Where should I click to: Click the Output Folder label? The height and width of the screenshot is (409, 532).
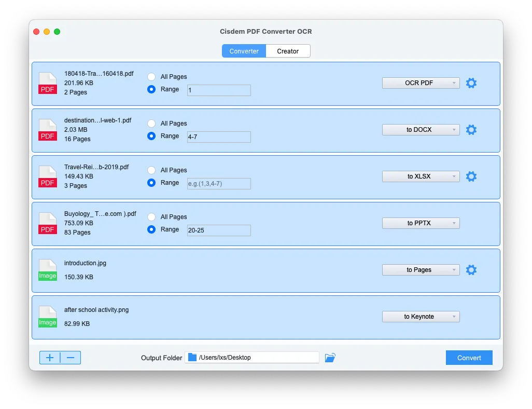click(x=161, y=358)
